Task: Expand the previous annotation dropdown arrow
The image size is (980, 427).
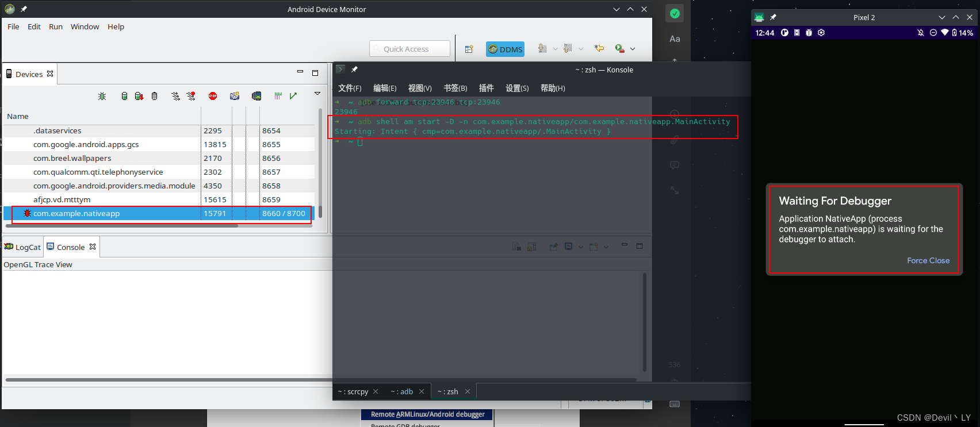Action: click(581, 49)
